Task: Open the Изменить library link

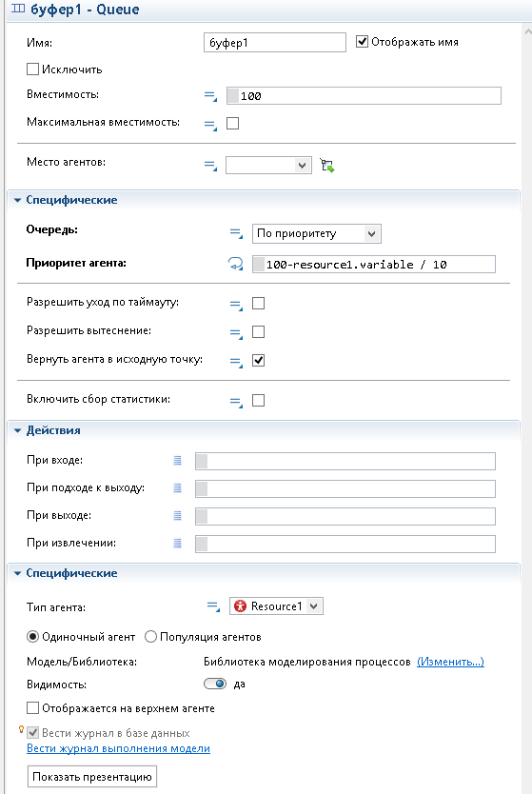Action: tap(450, 662)
